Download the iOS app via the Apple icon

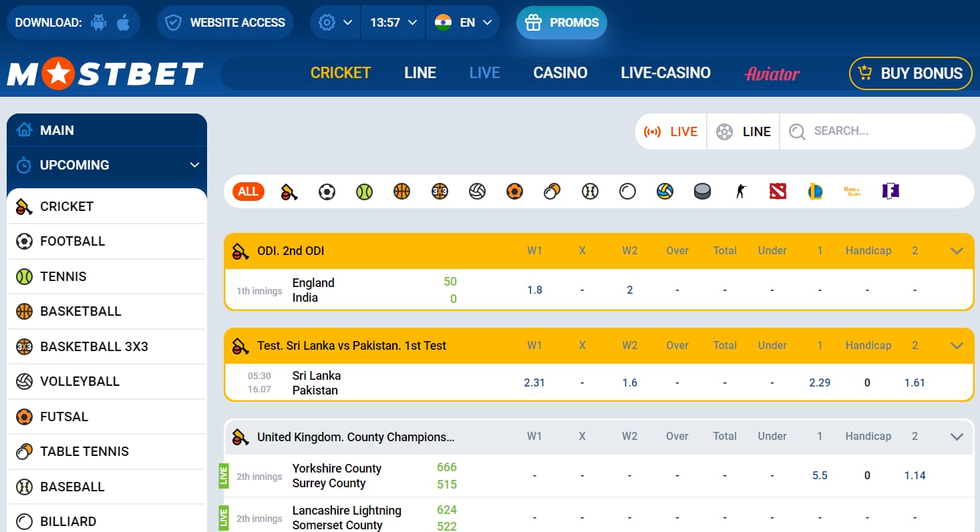(x=123, y=23)
